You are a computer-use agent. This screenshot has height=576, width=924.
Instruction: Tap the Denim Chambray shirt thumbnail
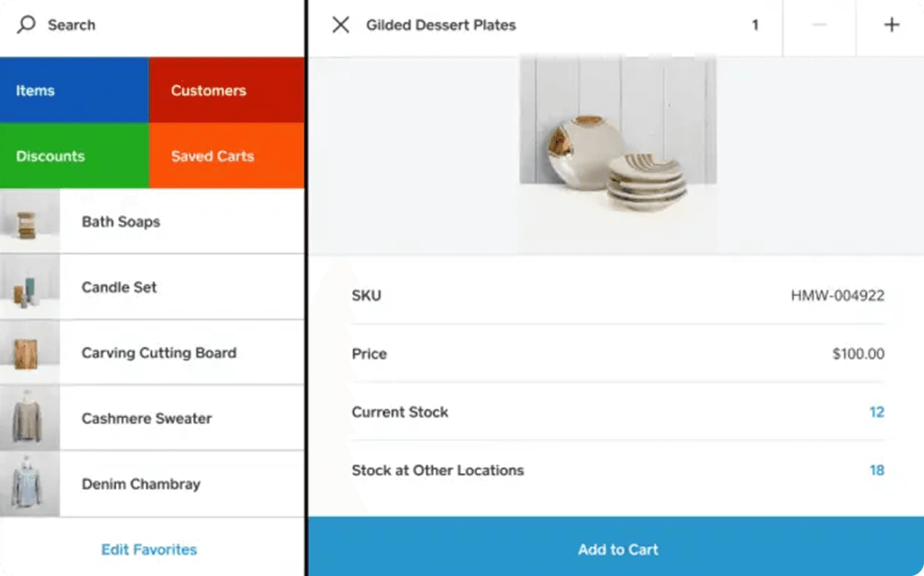point(30,484)
